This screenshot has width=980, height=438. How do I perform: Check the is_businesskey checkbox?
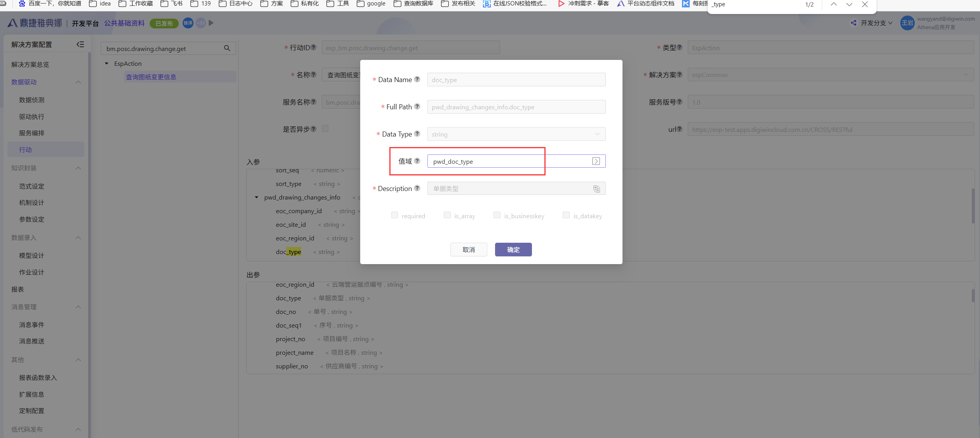(497, 215)
